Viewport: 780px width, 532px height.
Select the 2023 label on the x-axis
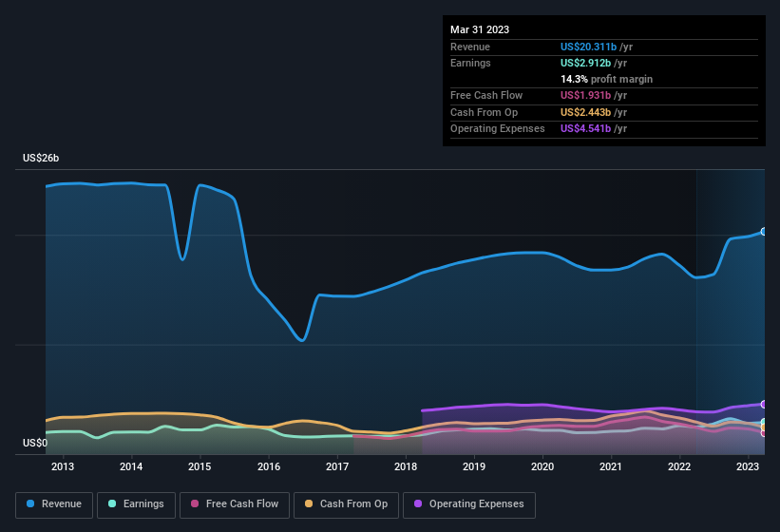748,466
